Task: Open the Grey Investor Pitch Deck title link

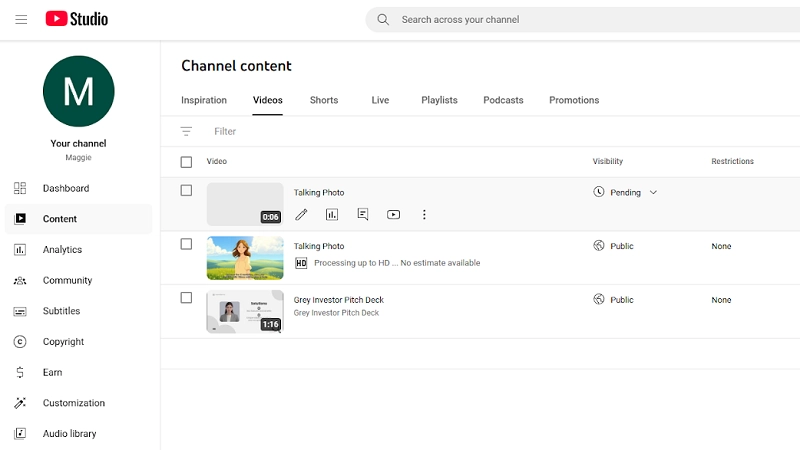Action: click(x=338, y=300)
